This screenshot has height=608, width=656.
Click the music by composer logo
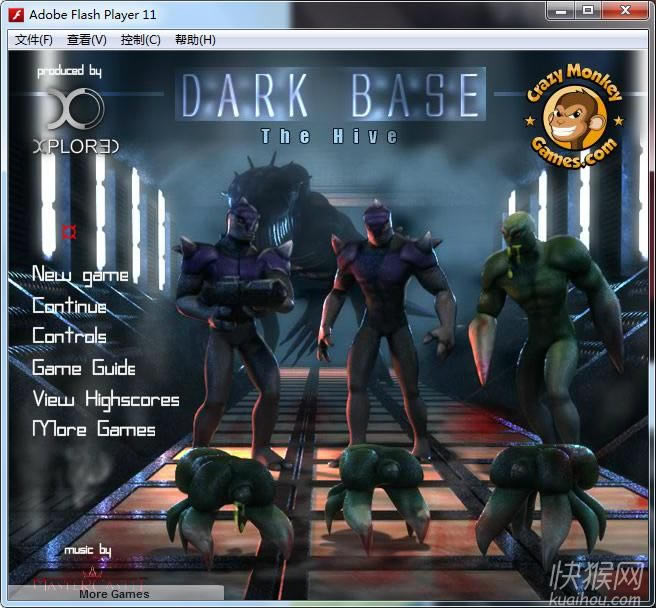(87, 567)
